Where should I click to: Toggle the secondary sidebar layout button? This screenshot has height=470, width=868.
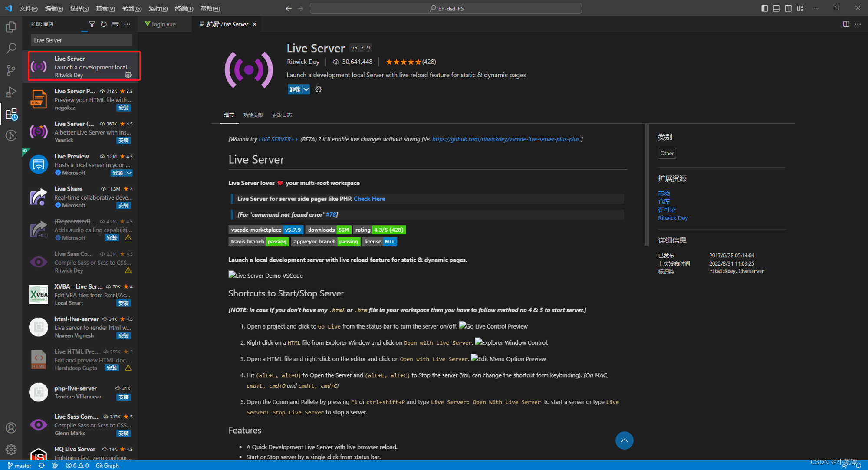coord(788,8)
